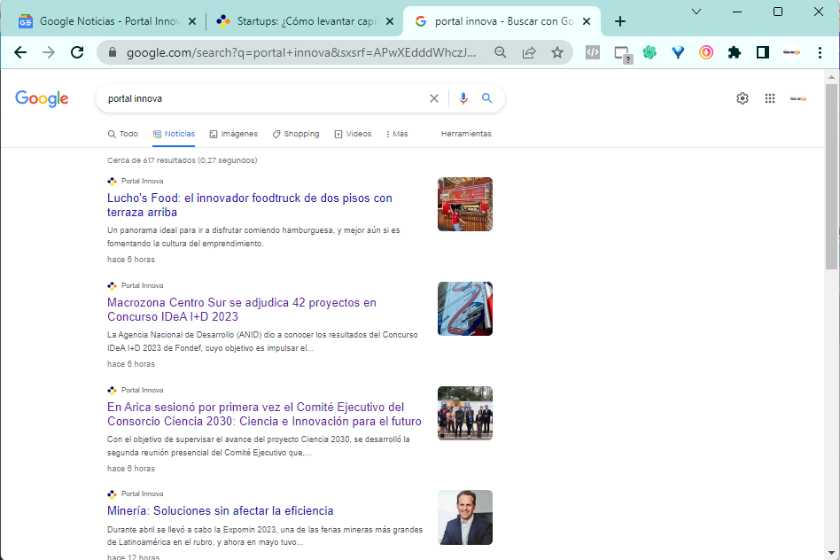The width and height of the screenshot is (840, 560).
Task: Bookmark this page with the star icon
Action: click(557, 53)
